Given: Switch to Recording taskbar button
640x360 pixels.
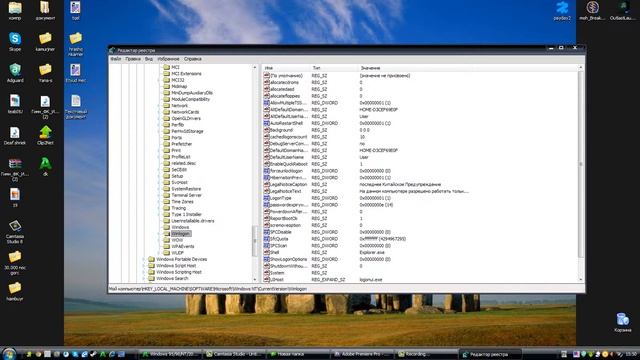Looking at the screenshot, I should coord(426,354).
